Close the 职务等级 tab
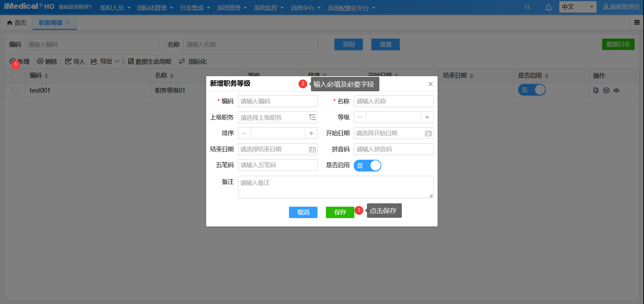Viewport: 644px width, 304px height. coord(67,22)
